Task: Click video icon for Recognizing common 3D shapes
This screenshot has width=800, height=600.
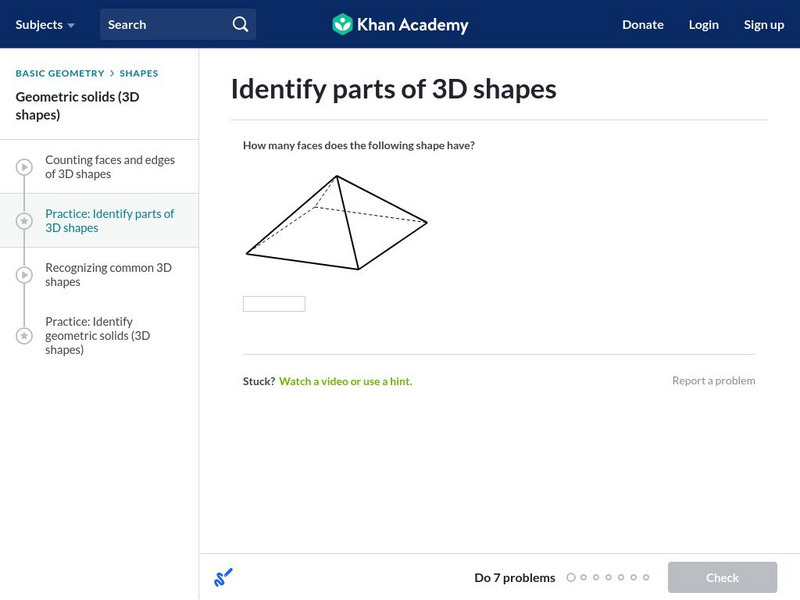Action: 24,275
